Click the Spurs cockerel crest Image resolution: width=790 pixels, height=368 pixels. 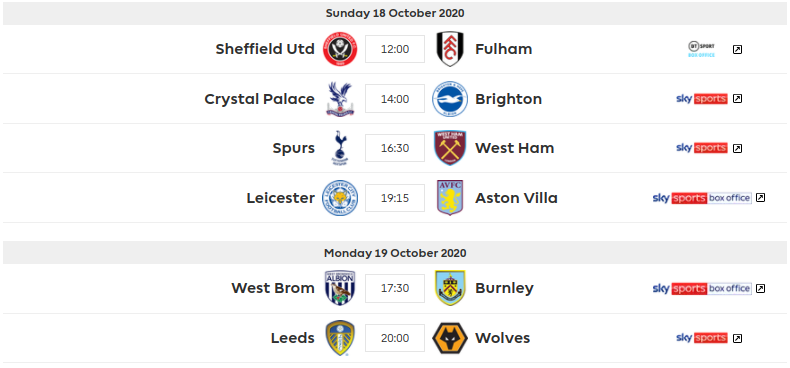[x=340, y=148]
